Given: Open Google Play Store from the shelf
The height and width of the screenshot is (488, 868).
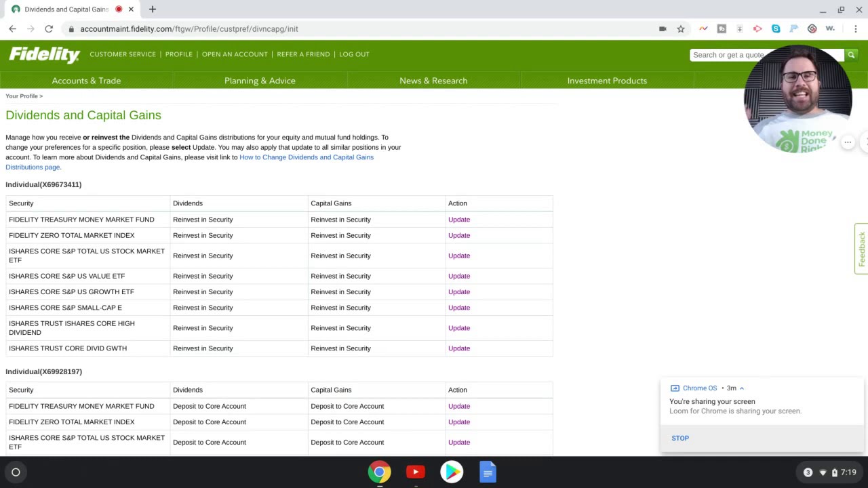Looking at the screenshot, I should (452, 472).
